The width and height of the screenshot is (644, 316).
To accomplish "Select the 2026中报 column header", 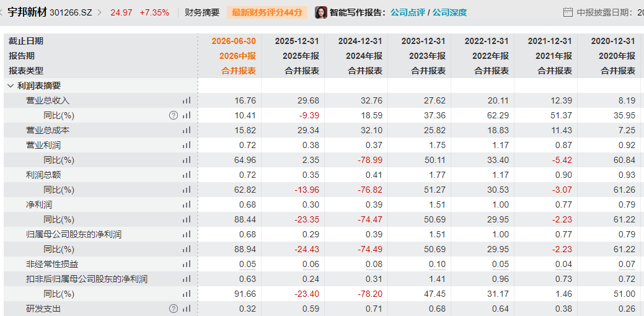I will click(x=239, y=56).
